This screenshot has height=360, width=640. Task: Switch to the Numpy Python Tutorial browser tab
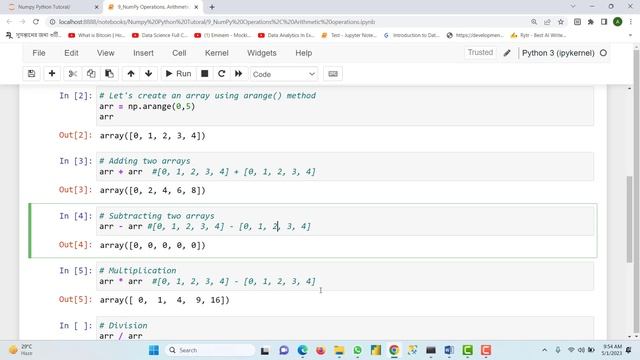pos(53,7)
